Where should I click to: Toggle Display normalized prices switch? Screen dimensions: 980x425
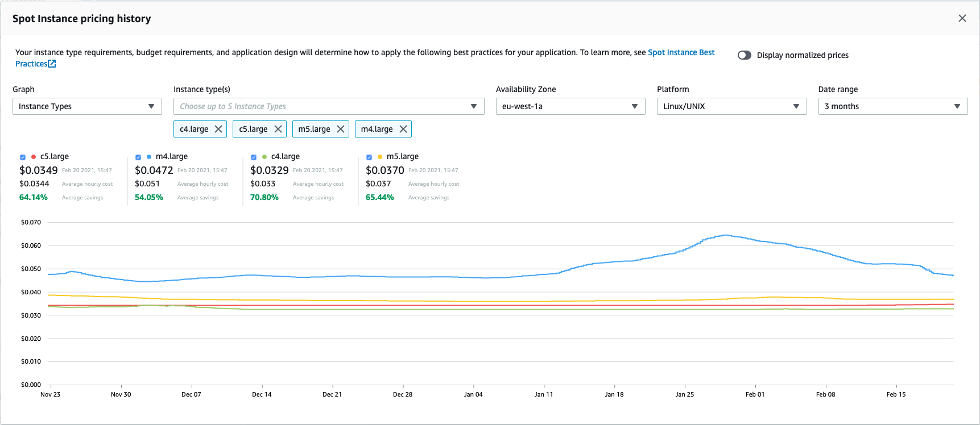point(744,55)
